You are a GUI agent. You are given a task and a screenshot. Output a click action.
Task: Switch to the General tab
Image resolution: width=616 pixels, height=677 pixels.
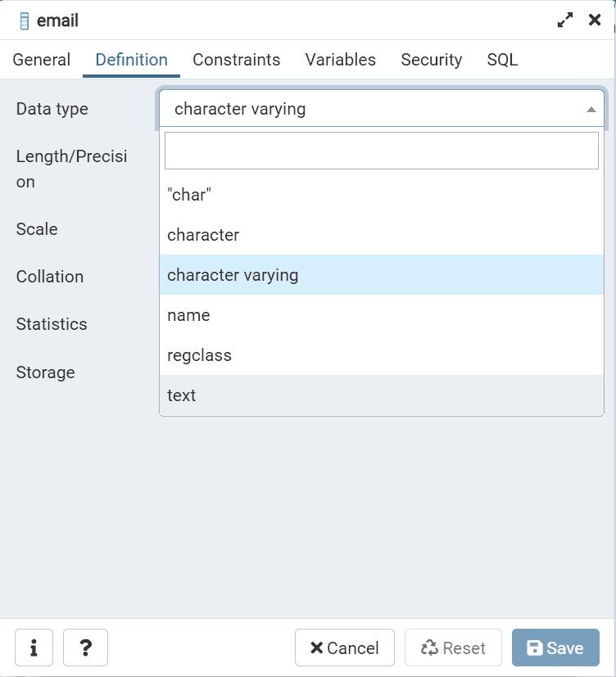[41, 60]
